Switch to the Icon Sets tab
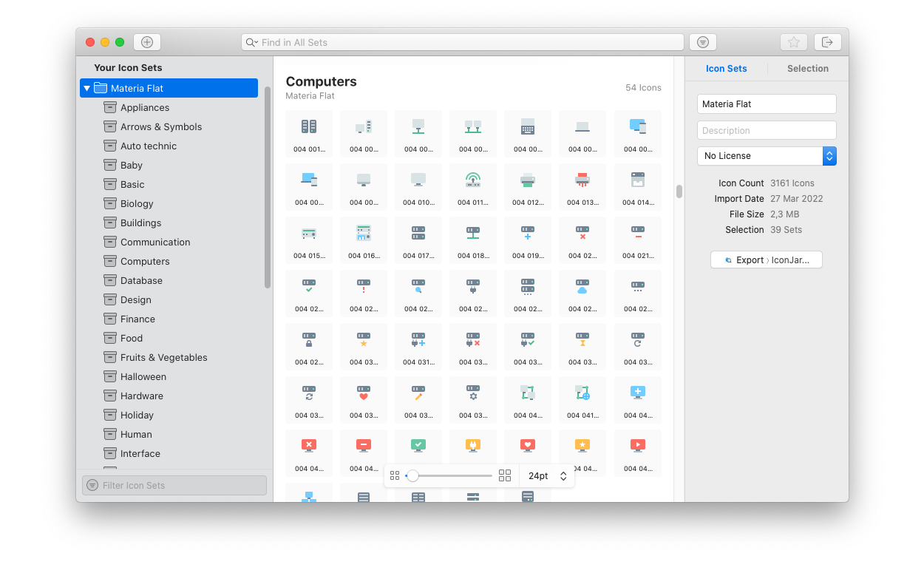This screenshot has height=573, width=924. click(726, 68)
